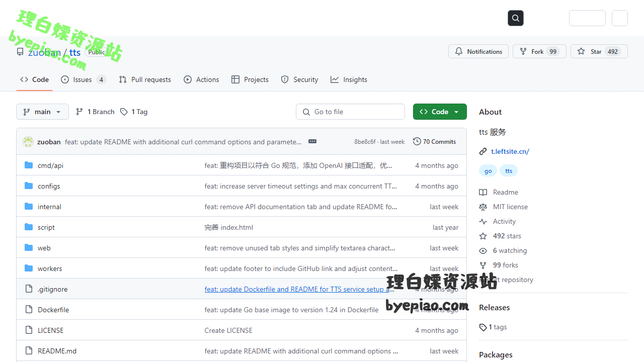
Task: View the 1 Tag link
Action: coord(134,112)
